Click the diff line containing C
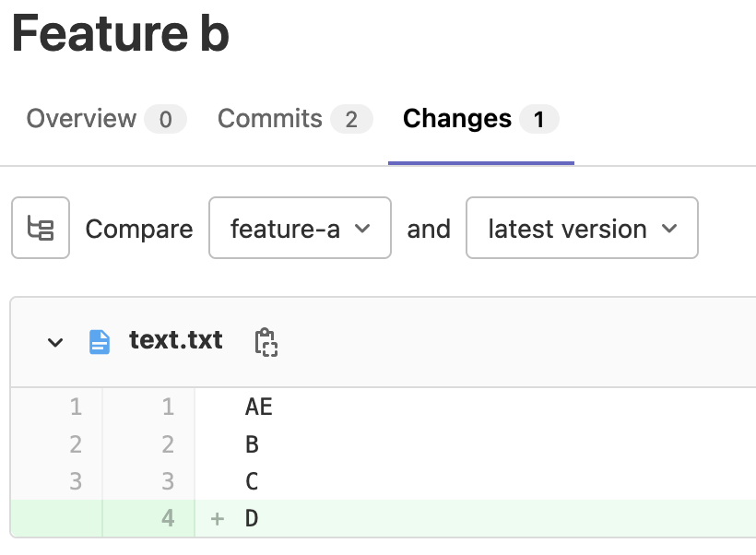756x555 pixels. click(475, 481)
